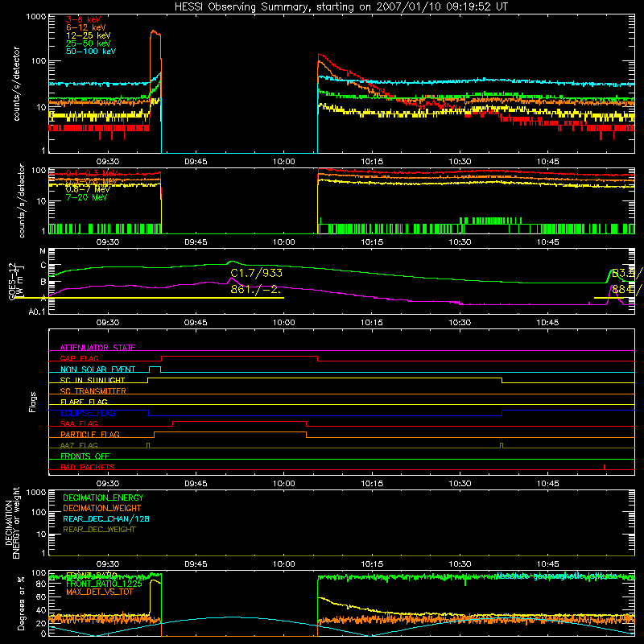This screenshot has width=644, height=644.
Task: Select the 6-12 keV legend label
Action: (85, 27)
